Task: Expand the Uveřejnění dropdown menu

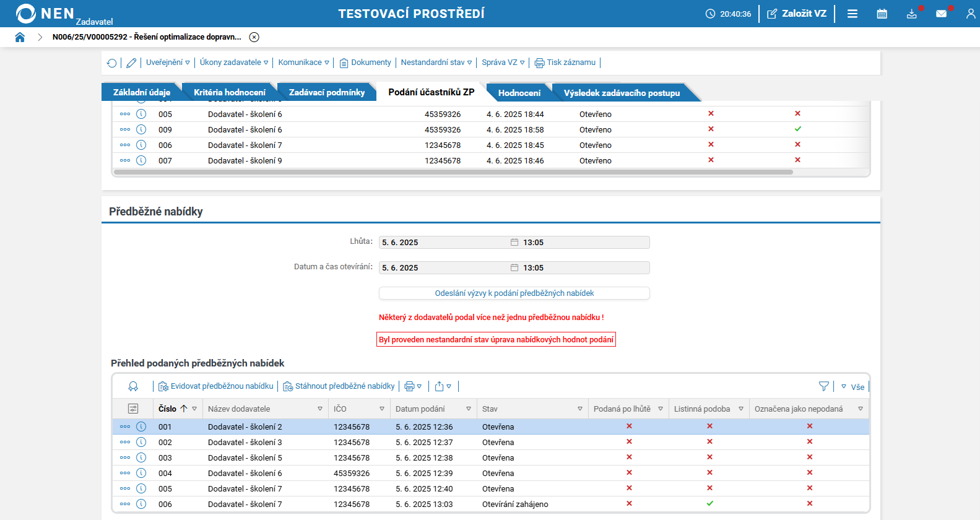Action: [168, 63]
